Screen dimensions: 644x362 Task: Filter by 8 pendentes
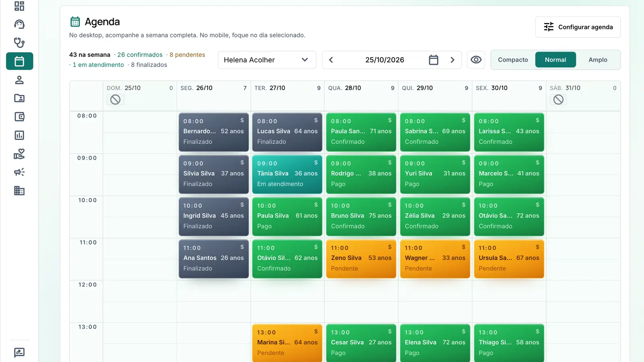tap(187, 55)
